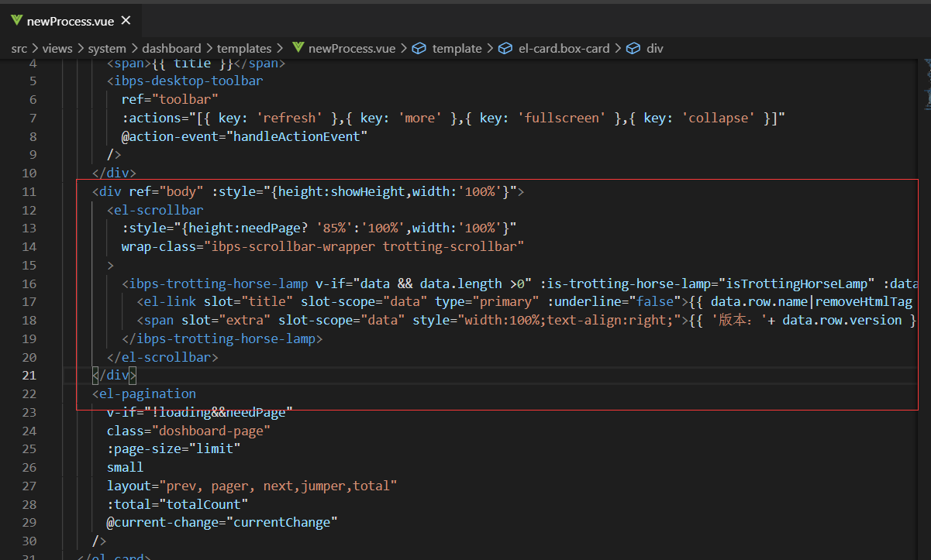Click the el-pagination tag on line 22
931x560 pixels.
[x=147, y=393]
